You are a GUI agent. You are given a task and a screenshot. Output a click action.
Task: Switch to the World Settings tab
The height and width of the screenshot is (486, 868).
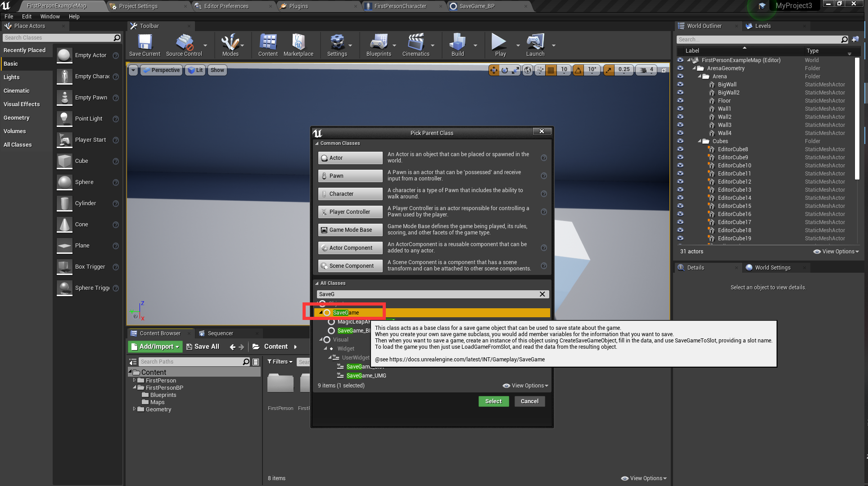click(x=773, y=268)
